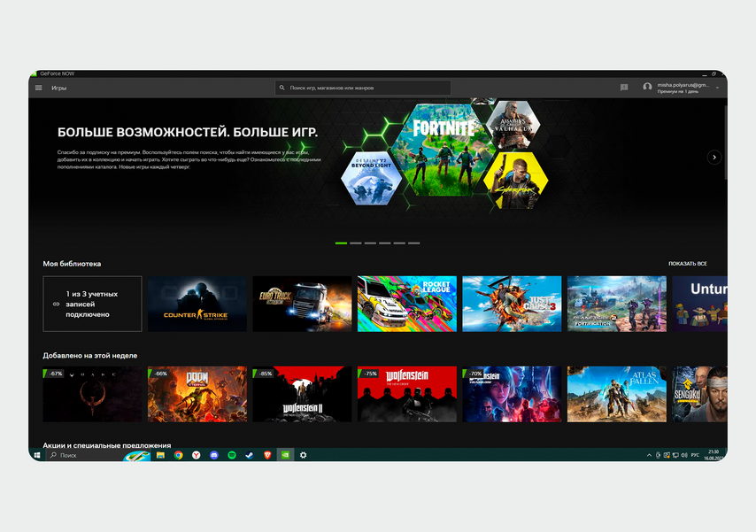The width and height of the screenshot is (756, 532).
Task: Open Yandex Browser from the taskbar
Action: coord(197,455)
